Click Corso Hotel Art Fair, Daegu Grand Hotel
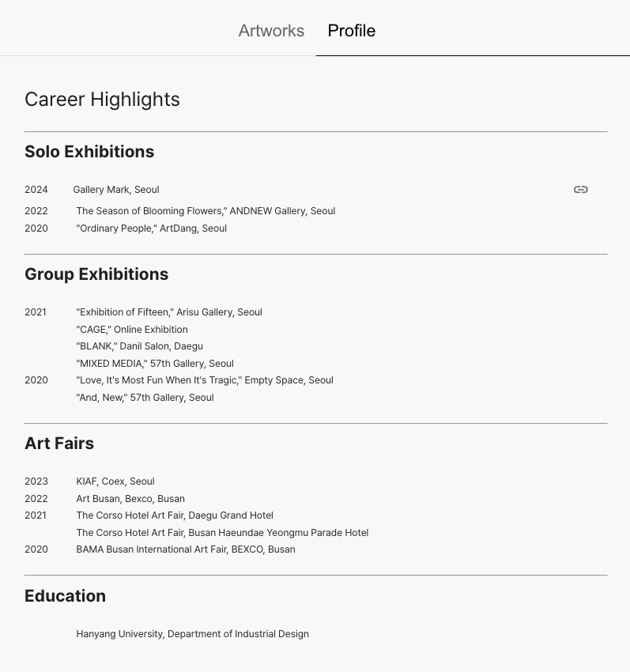Image resolution: width=630 pixels, height=672 pixels. click(175, 515)
